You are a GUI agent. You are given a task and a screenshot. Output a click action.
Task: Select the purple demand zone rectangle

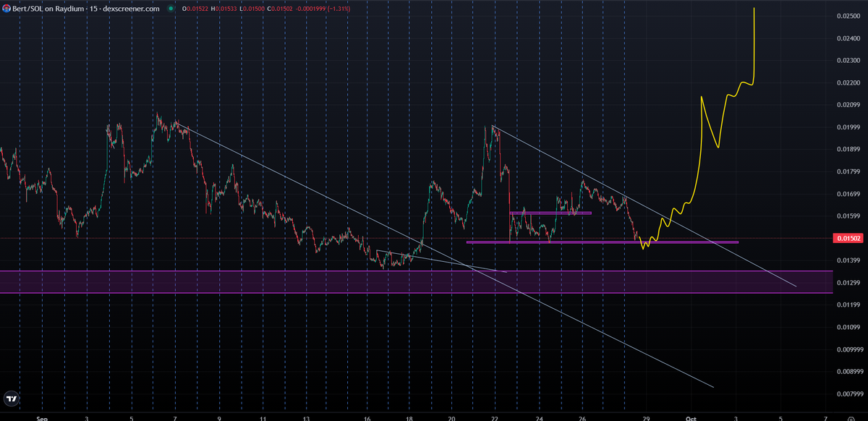416,281
